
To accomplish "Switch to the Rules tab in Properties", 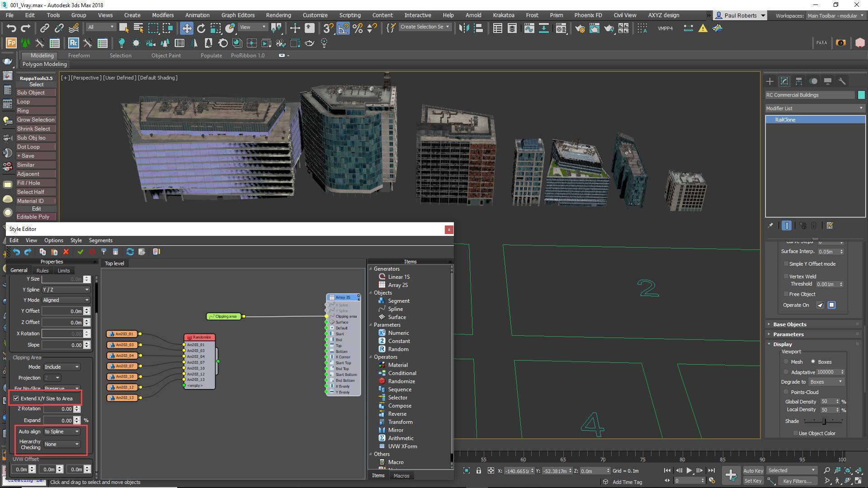I will click(x=42, y=270).
